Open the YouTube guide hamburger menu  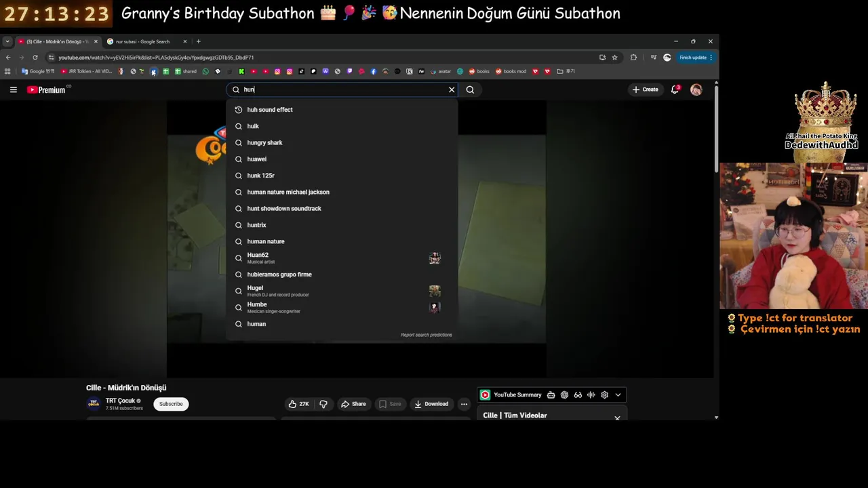pos(13,89)
